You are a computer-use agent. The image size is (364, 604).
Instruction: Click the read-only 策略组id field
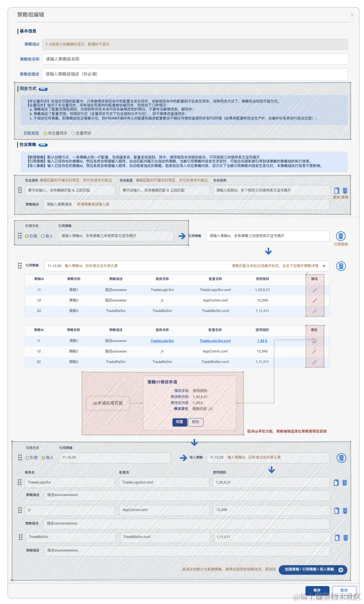[194, 44]
